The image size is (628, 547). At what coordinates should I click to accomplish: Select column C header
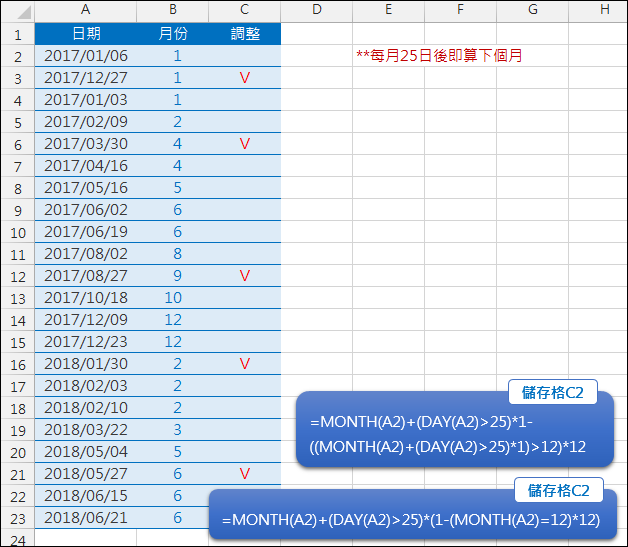pos(245,10)
